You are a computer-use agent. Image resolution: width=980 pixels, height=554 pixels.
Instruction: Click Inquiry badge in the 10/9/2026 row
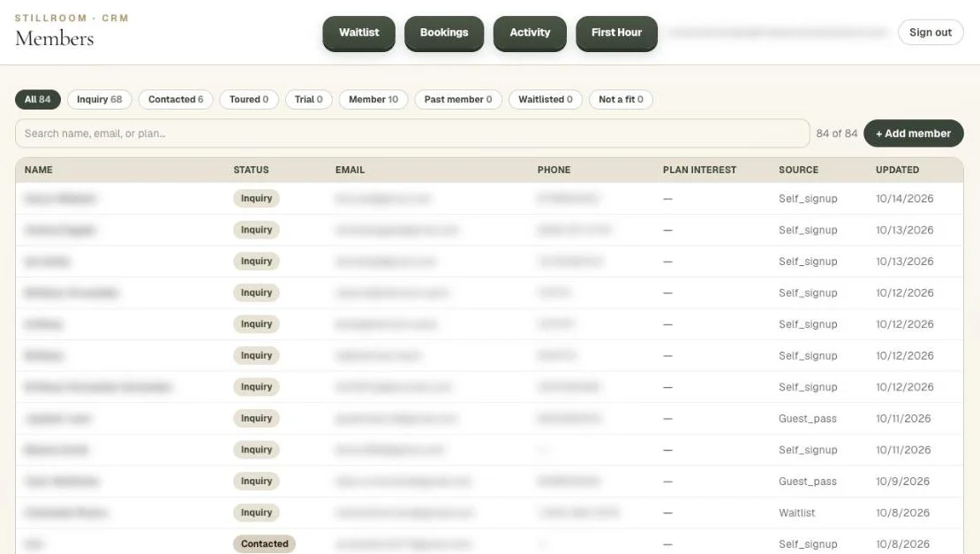pos(256,481)
